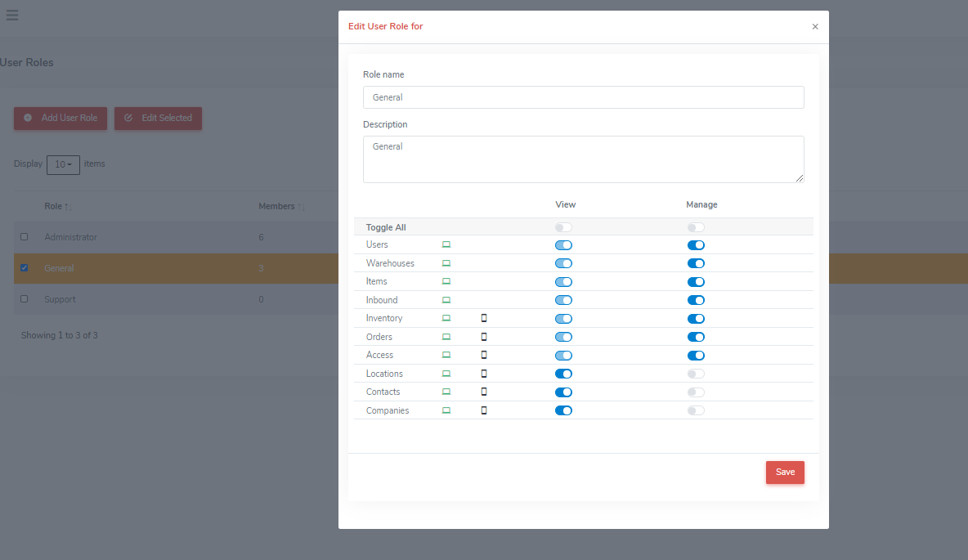This screenshot has width=968, height=560.
Task: Click inside the Role name field
Action: point(583,96)
